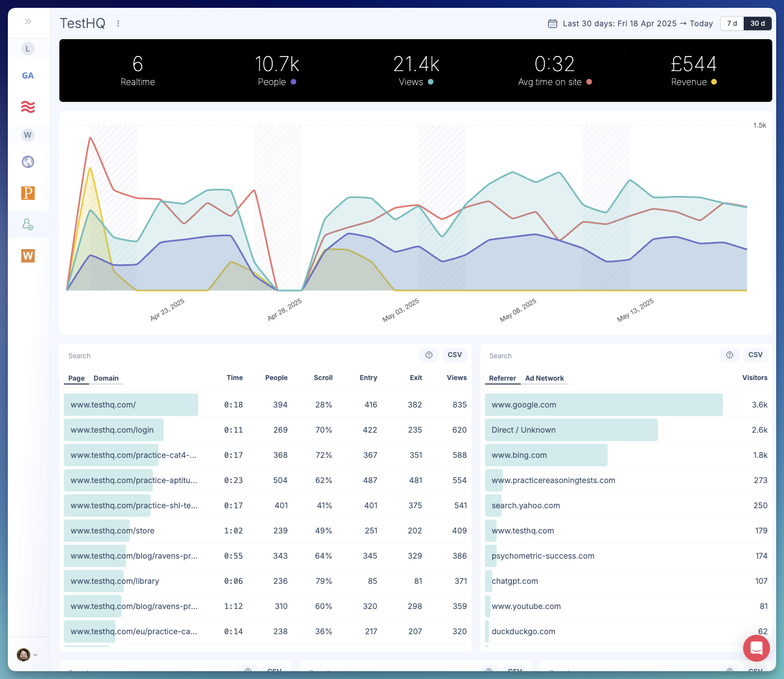Expand the user account menu at bottom left

27,654
